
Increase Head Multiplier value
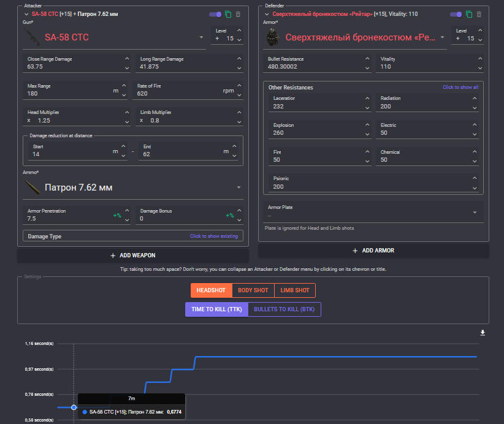127,112
